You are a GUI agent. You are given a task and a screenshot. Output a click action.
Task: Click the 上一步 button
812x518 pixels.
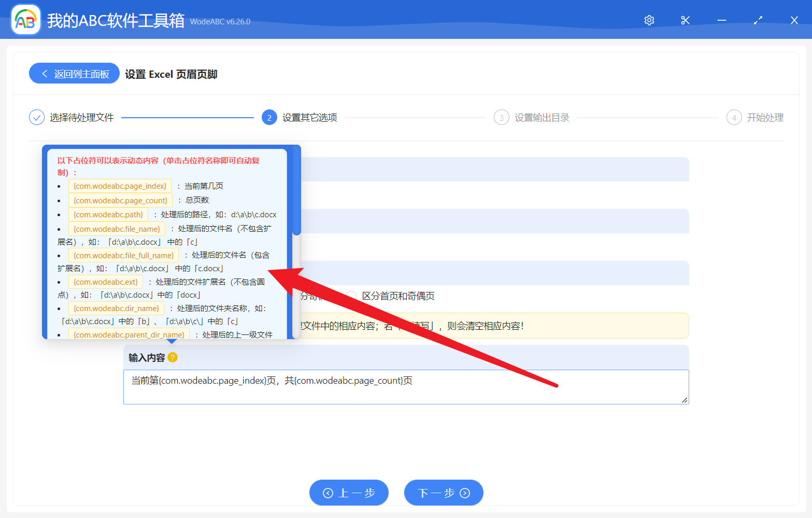(x=349, y=493)
